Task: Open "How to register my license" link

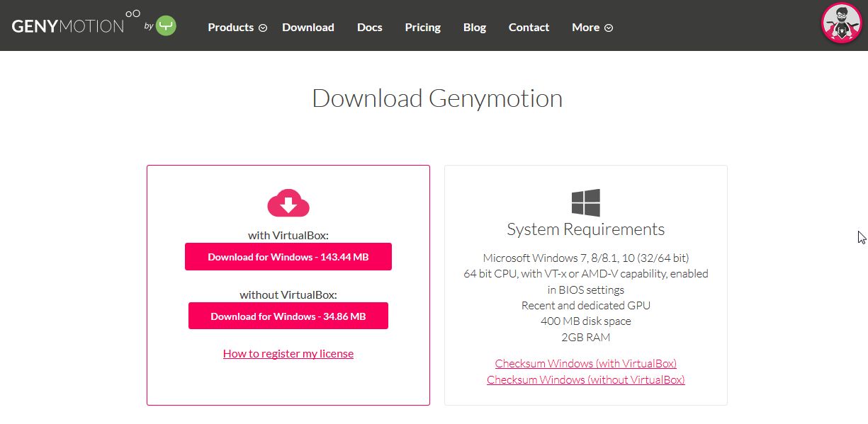Action: point(288,353)
